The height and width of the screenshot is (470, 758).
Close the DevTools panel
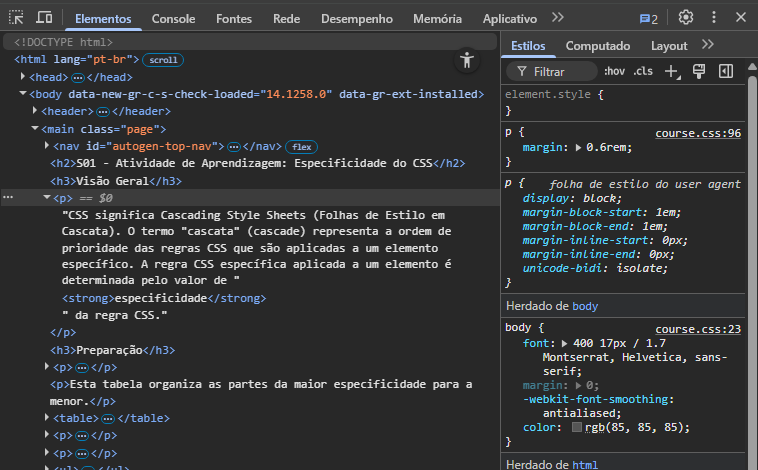[741, 18]
